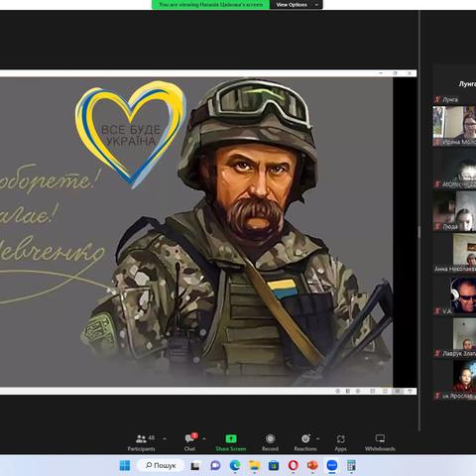This screenshot has height=476, width=476.
Task: Open the Windows Start menu
Action: (x=125, y=465)
